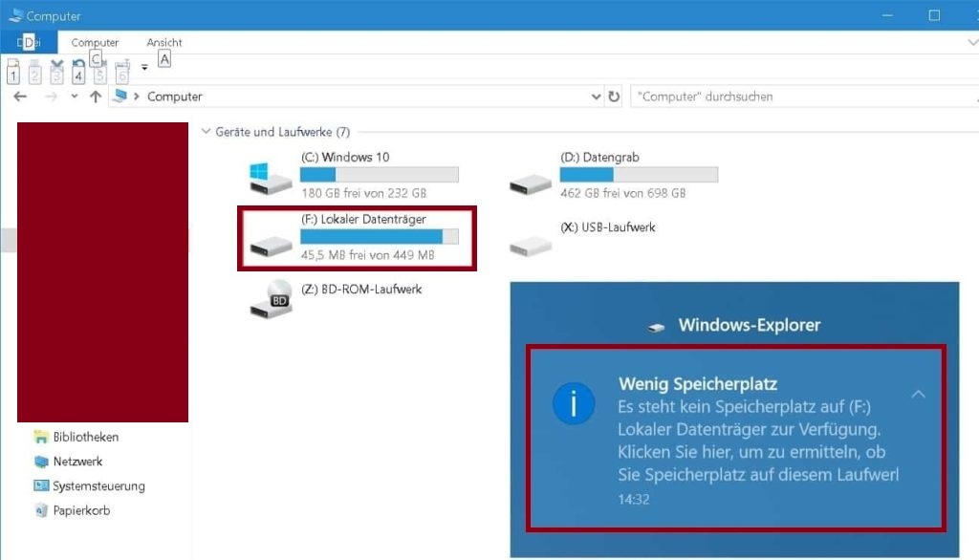Click the text 45,5 MB frei von 449 MB
This screenshot has height=560, width=979.
pyautogui.click(x=368, y=255)
